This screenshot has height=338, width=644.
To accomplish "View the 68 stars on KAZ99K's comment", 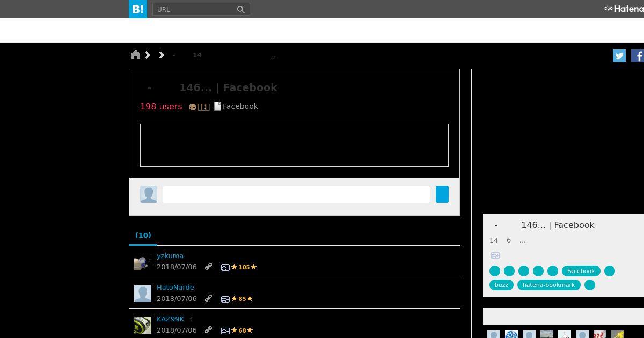I will [x=242, y=330].
